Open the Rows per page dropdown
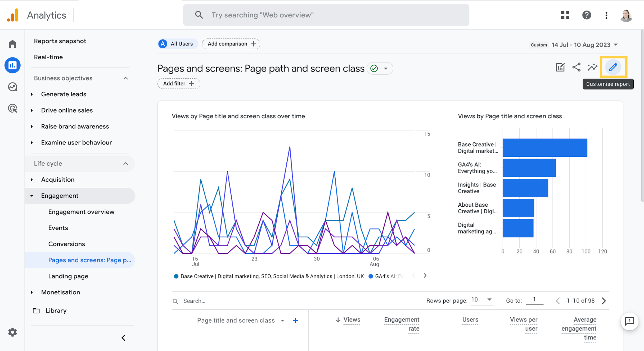Screen dimensions: 644x351 (482, 300)
